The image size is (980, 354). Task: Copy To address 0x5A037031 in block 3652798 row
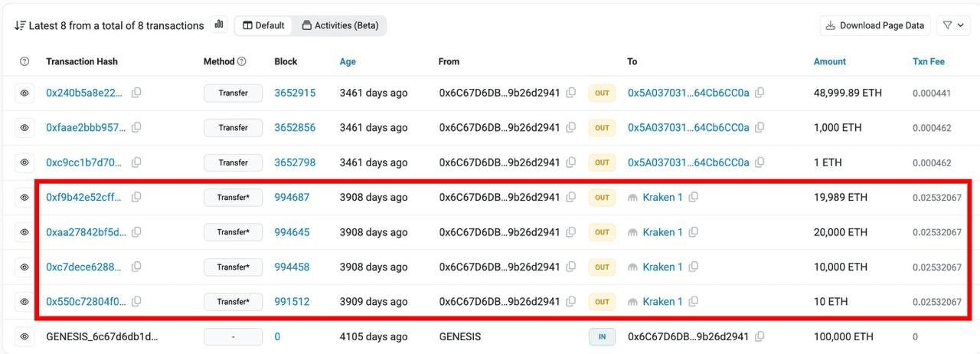click(759, 162)
